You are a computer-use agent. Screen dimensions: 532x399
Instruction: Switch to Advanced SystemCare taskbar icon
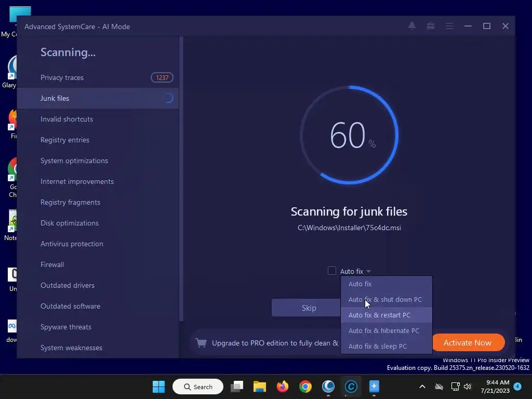click(351, 387)
